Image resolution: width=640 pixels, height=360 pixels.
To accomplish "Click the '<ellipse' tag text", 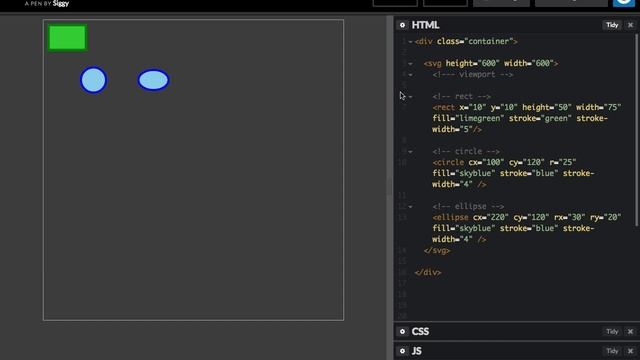I will (x=451, y=218).
